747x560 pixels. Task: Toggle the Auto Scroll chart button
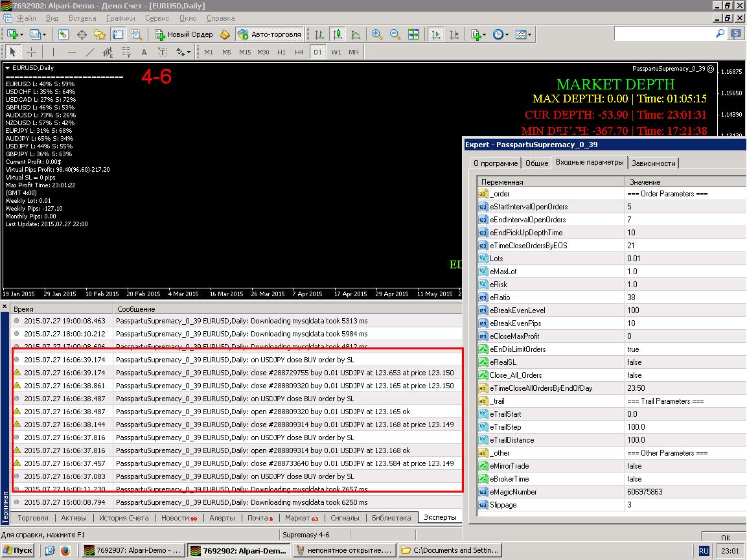click(x=435, y=34)
